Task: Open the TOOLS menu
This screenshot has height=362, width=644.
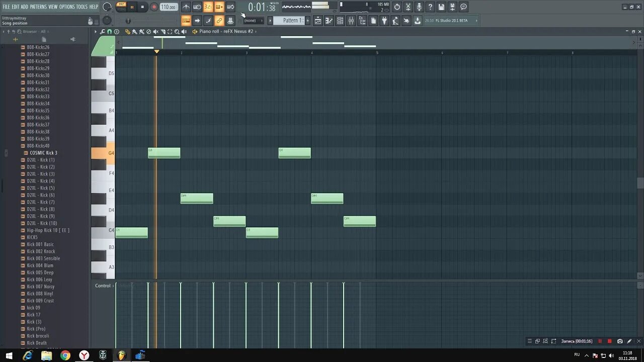Action: click(x=82, y=7)
